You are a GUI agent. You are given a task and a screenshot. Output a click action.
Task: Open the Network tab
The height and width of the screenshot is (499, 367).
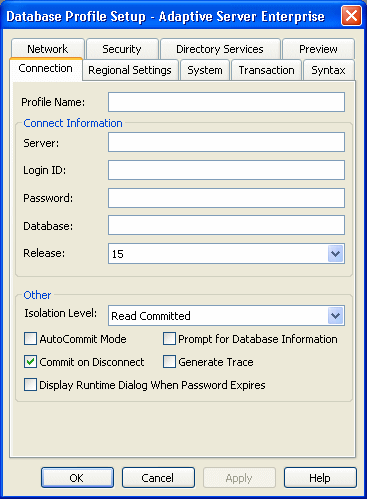[x=48, y=49]
